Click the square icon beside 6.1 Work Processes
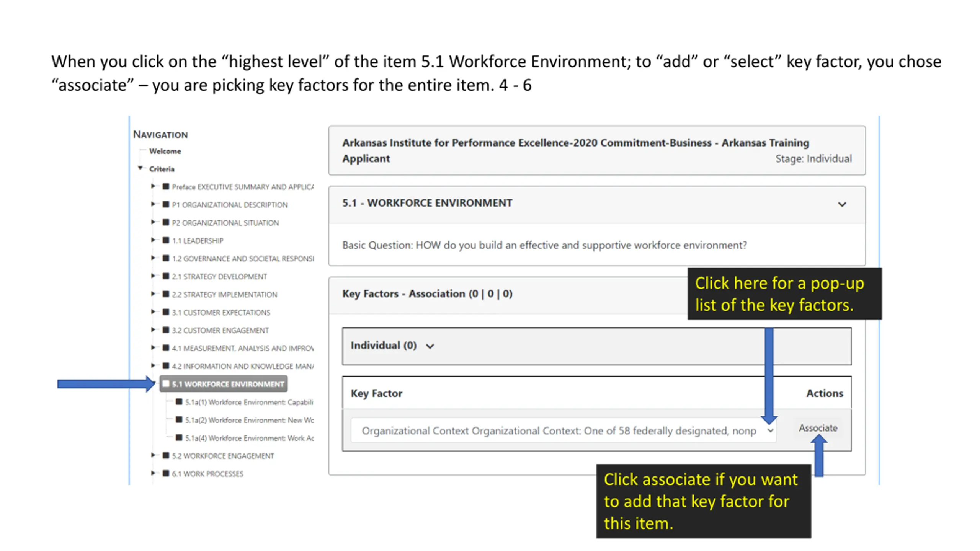Image resolution: width=980 pixels, height=551 pixels. point(166,473)
